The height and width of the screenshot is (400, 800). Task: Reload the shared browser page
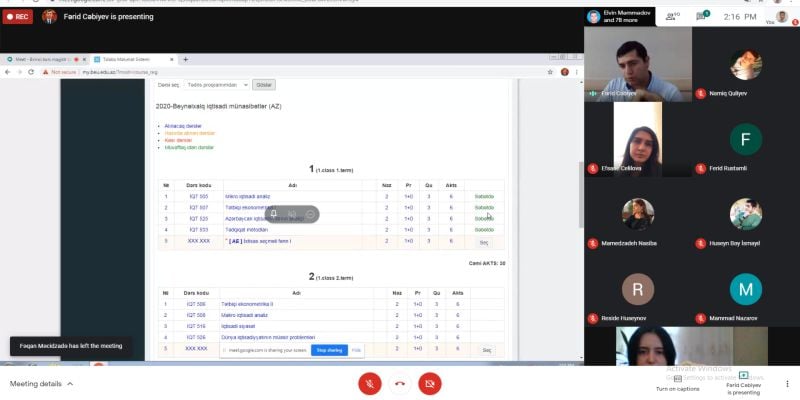click(x=31, y=72)
